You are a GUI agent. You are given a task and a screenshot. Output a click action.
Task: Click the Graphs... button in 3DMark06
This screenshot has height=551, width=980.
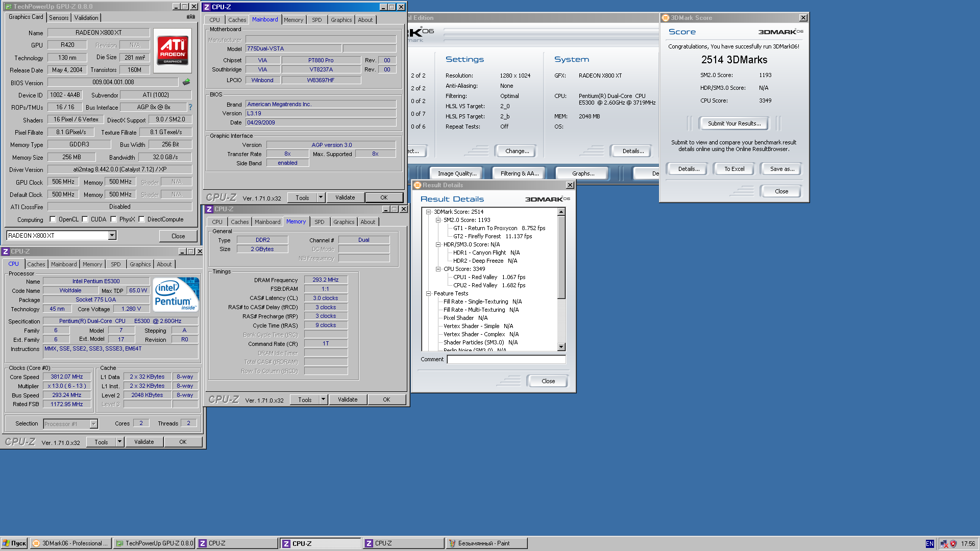pos(583,173)
